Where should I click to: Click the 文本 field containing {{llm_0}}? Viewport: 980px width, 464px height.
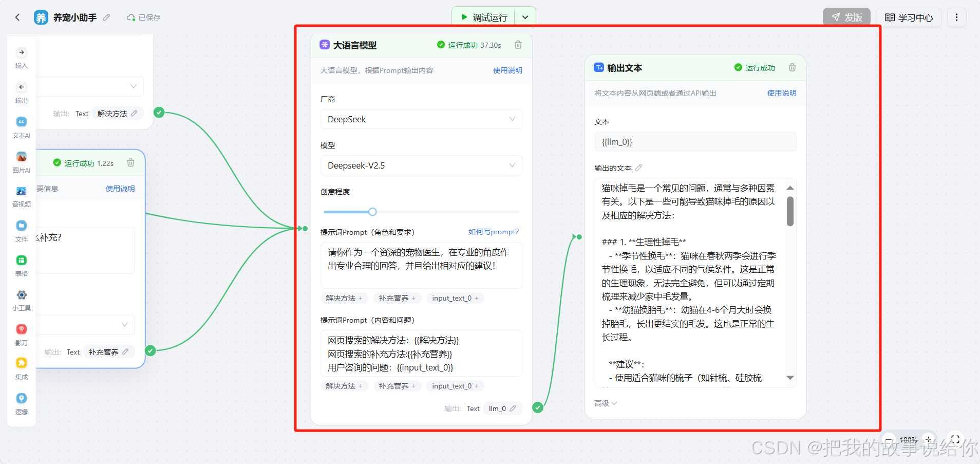[695, 142]
